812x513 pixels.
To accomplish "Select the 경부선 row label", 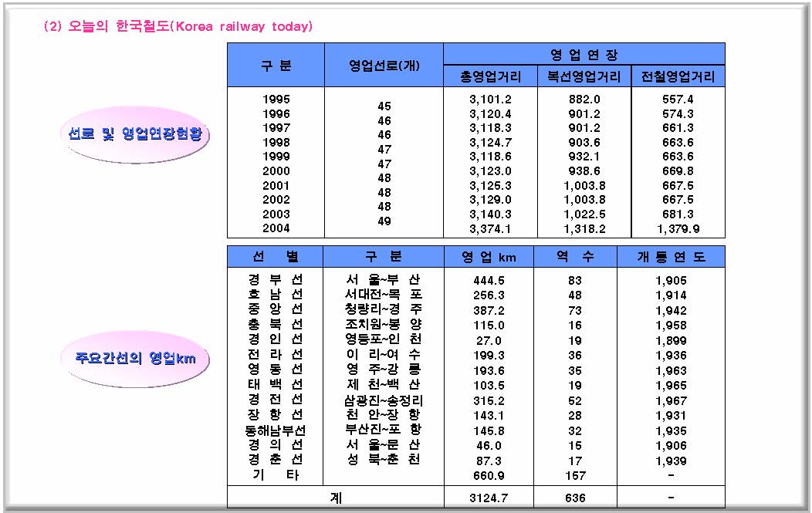I will (275, 280).
